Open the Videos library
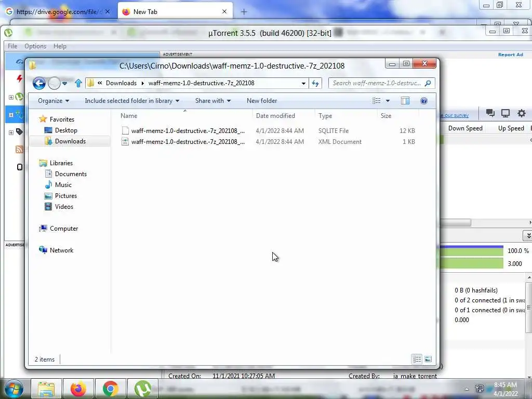532x399 pixels. 64,207
